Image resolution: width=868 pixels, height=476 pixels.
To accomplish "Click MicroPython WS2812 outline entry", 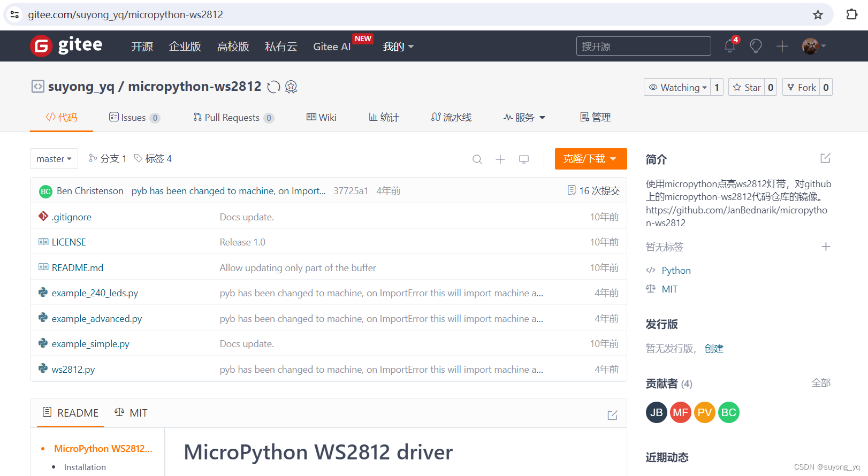I will (x=103, y=449).
